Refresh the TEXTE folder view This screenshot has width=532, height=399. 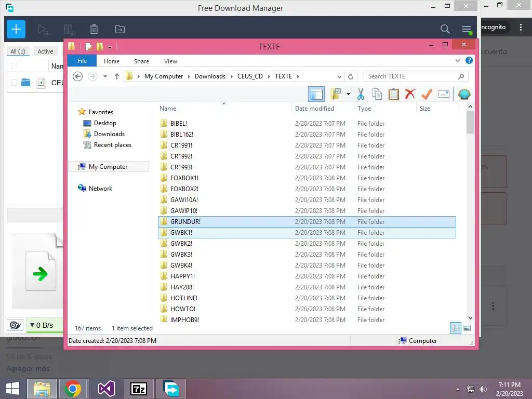(x=351, y=77)
